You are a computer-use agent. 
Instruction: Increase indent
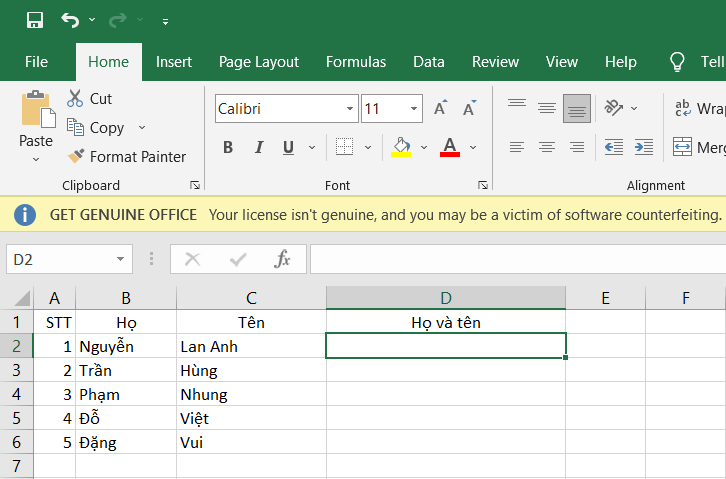click(x=644, y=147)
